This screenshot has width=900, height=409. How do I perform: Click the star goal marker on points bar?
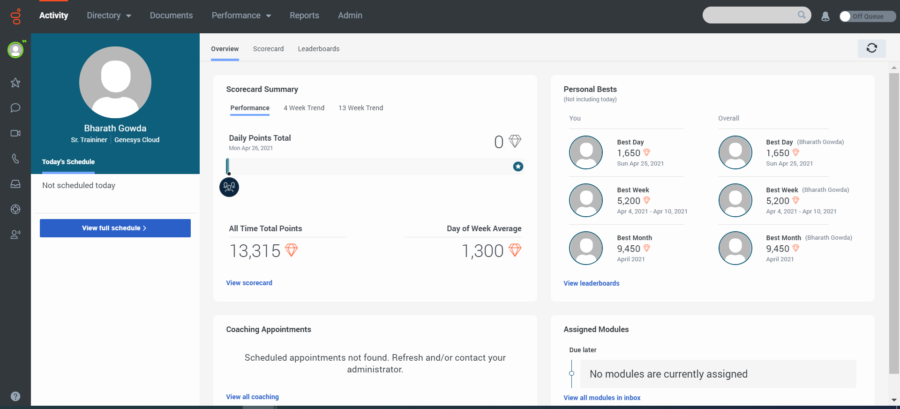point(518,166)
